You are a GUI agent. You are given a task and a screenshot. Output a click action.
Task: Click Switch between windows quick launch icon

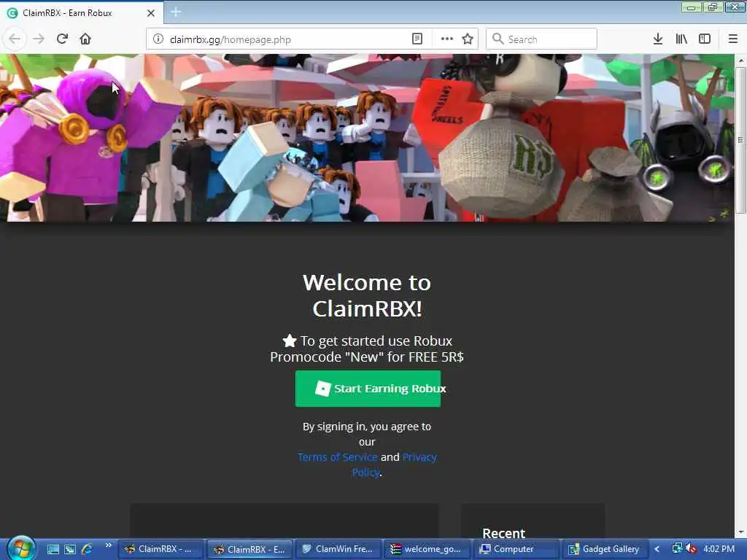click(70, 549)
